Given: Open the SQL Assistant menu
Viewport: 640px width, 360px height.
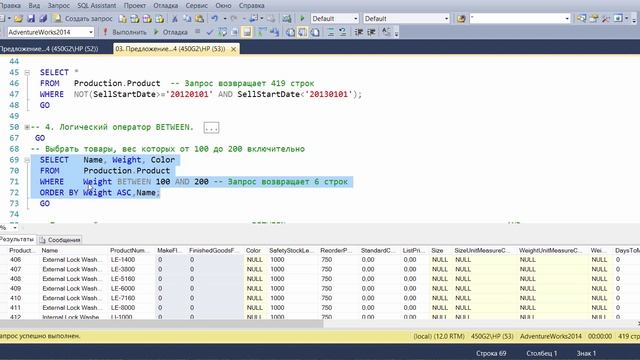Looking at the screenshot, I should pyautogui.click(x=97, y=6).
